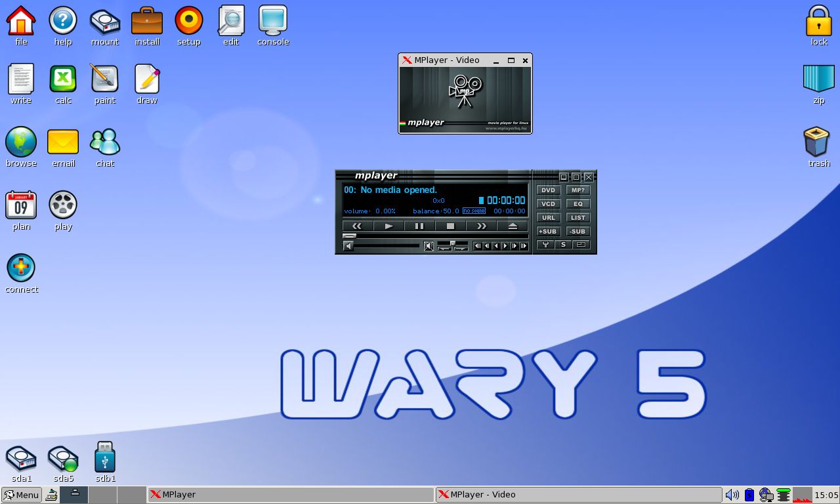Screen dimensions: 840x504
Task: Open the URL dialog in mplayer
Action: click(x=549, y=218)
